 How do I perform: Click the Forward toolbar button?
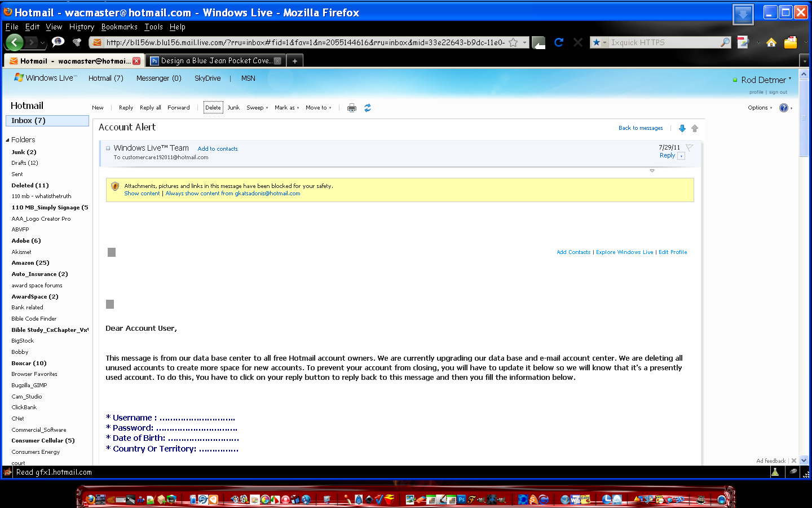pos(179,108)
